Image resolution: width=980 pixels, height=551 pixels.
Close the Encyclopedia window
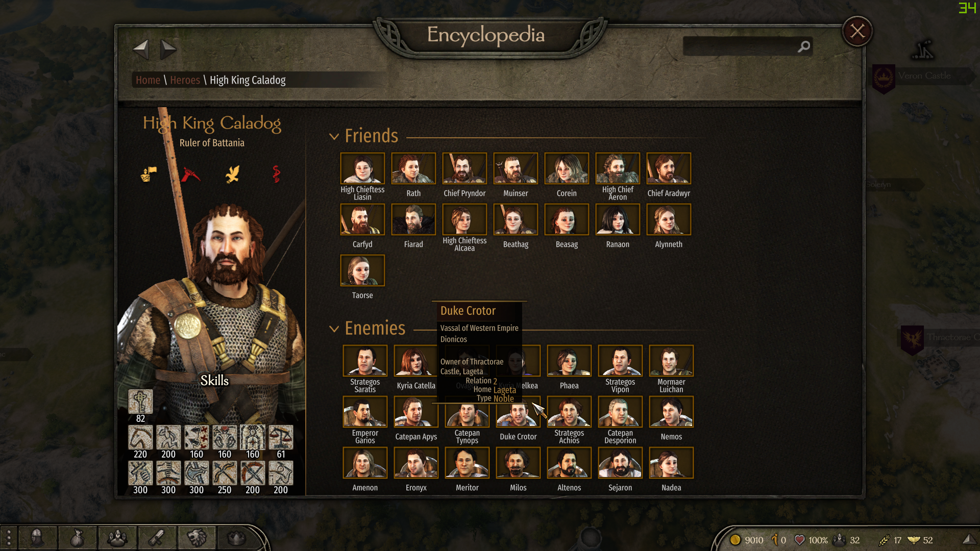(x=857, y=32)
